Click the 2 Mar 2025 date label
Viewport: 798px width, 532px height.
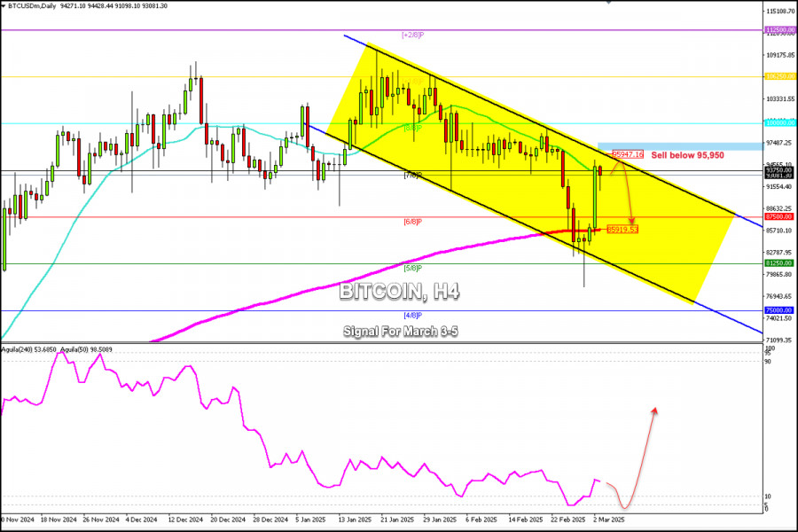608,520
